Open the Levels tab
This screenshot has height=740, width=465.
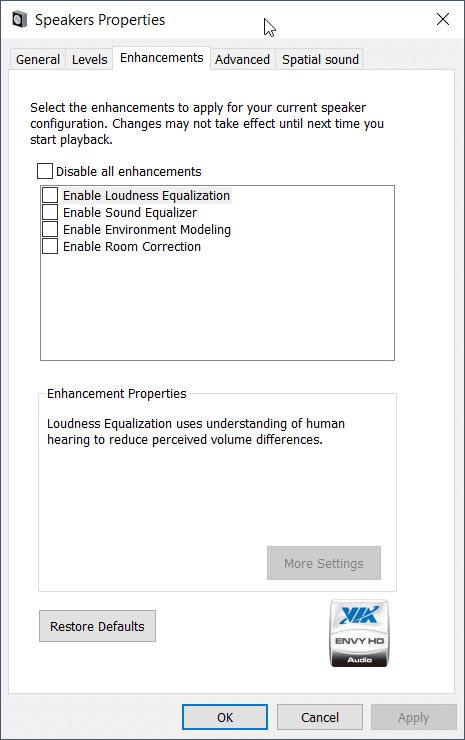tap(89, 59)
